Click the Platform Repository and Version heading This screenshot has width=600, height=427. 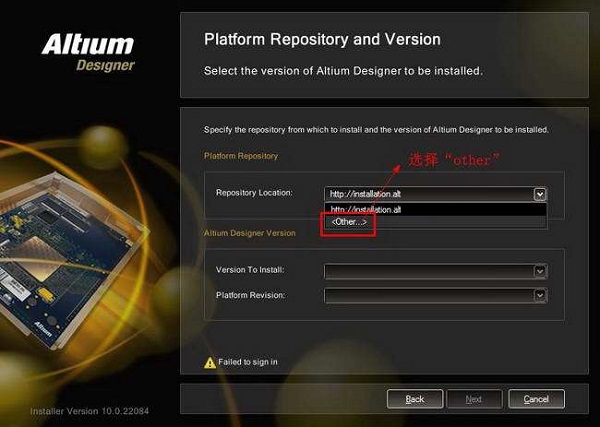click(322, 39)
